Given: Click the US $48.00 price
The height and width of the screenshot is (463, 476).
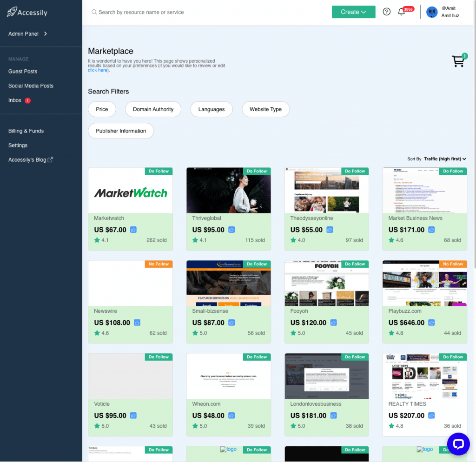Looking at the screenshot, I should click(208, 416).
